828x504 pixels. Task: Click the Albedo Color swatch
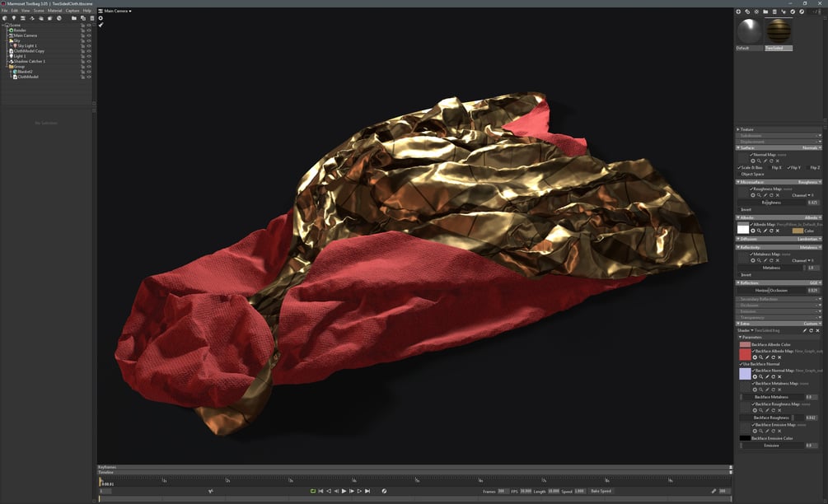coord(798,231)
